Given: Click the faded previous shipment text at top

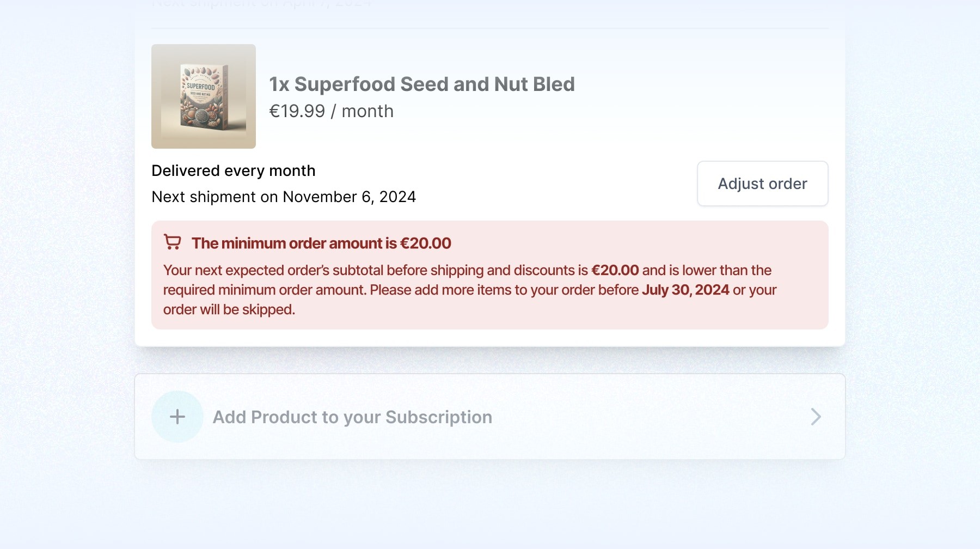Looking at the screenshot, I should click(261, 4).
